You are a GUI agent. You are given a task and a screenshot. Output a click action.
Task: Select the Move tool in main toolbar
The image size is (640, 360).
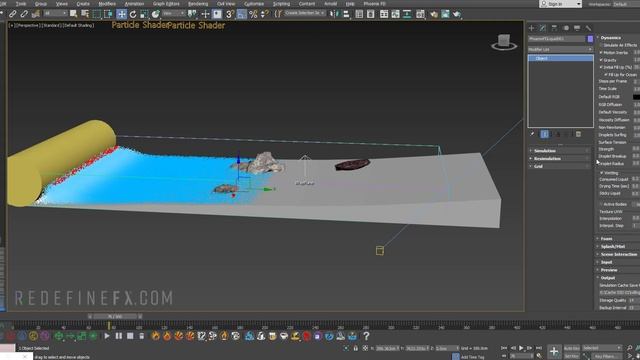click(121, 14)
